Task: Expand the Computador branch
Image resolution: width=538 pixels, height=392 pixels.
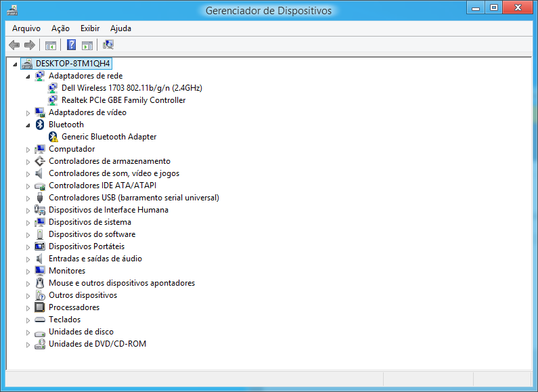Action: point(28,150)
